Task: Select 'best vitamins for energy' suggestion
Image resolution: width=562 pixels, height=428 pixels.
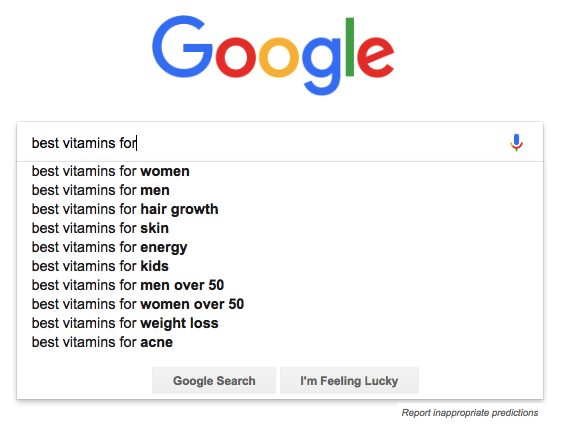Action: (x=280, y=247)
